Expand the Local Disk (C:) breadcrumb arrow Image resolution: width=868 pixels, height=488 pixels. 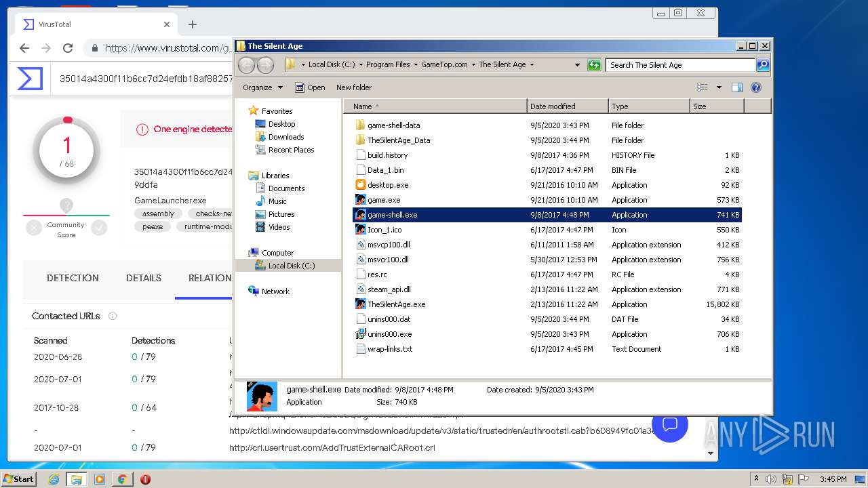[361, 65]
